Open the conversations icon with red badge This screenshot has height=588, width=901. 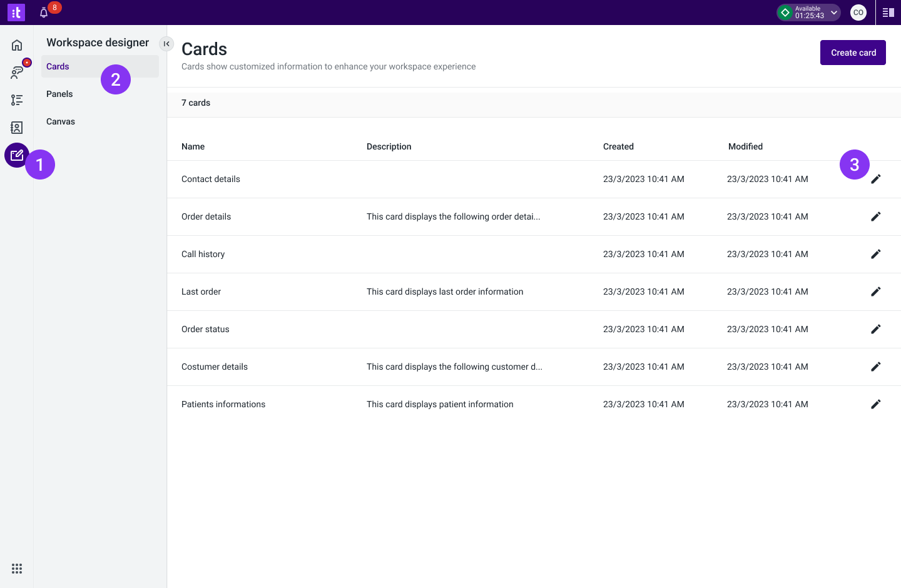(x=17, y=73)
